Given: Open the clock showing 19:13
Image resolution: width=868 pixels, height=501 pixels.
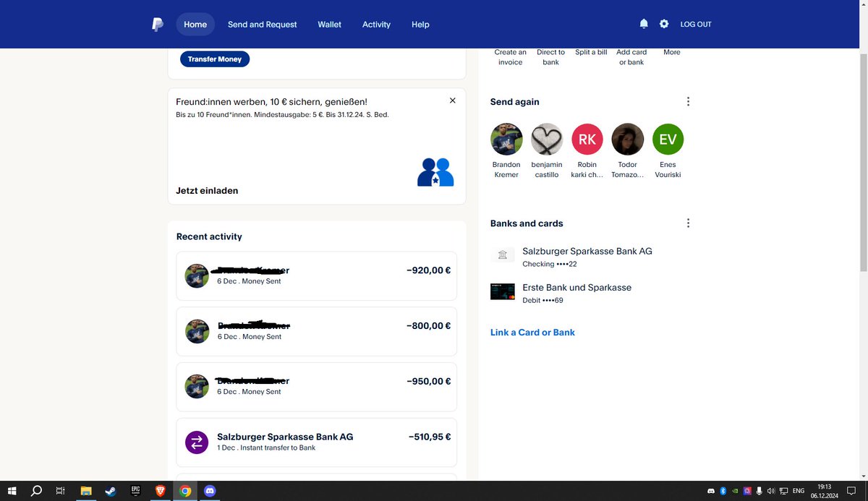Looking at the screenshot, I should [825, 491].
